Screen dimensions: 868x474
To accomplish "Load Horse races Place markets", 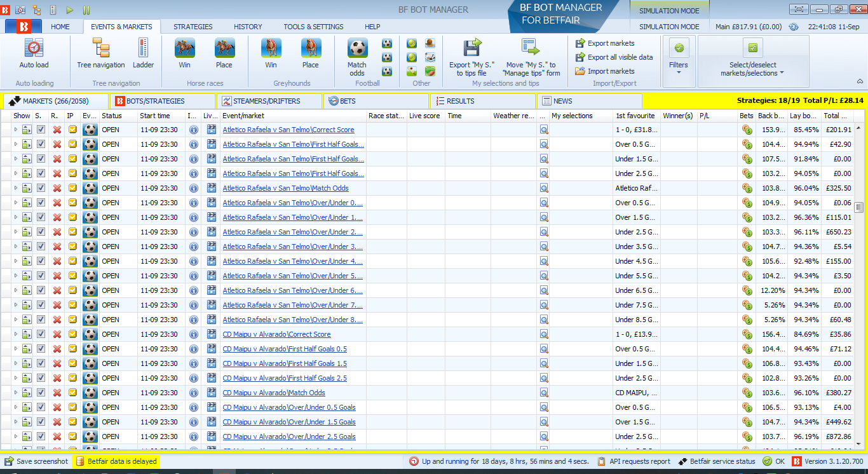I will click(x=224, y=53).
